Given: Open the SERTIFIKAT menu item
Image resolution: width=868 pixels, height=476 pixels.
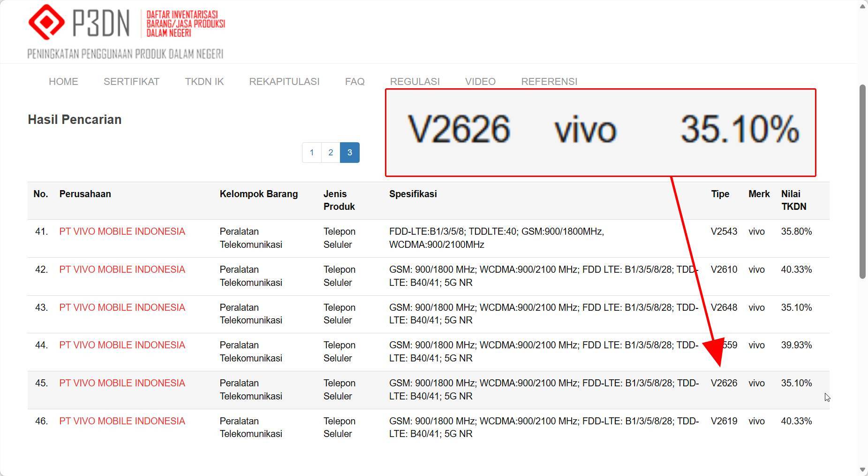Looking at the screenshot, I should click(131, 82).
